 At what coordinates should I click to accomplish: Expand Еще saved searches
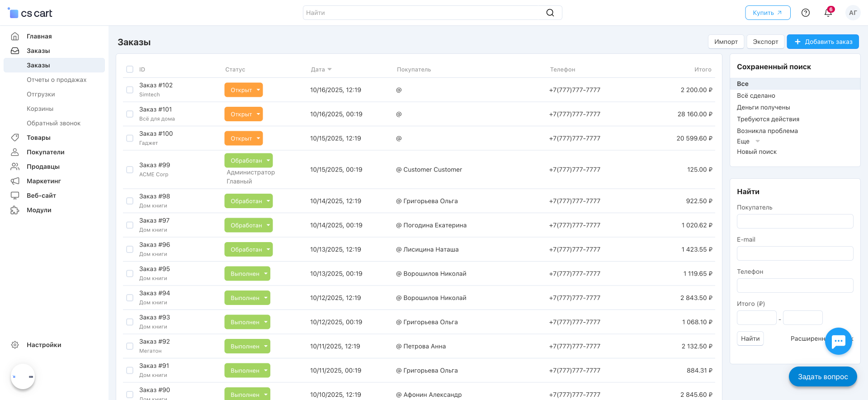pos(748,141)
